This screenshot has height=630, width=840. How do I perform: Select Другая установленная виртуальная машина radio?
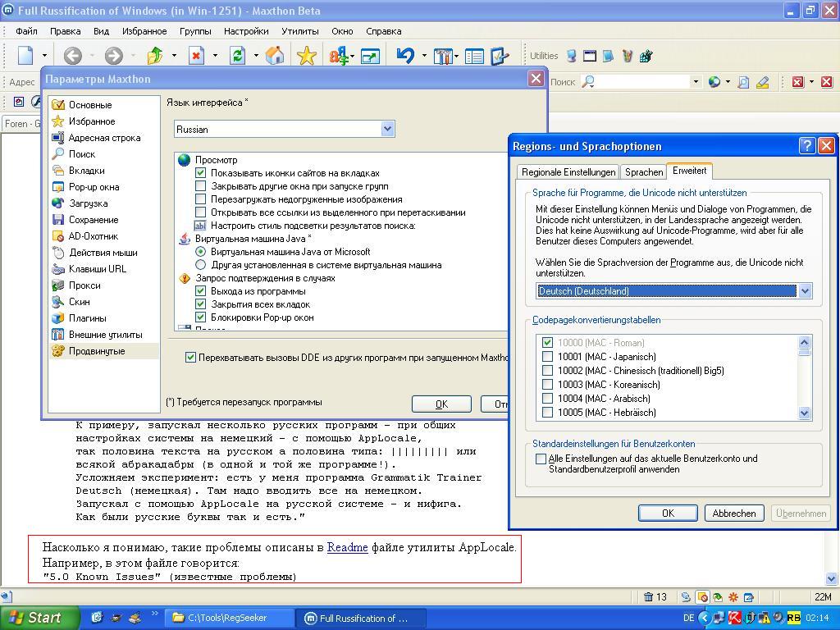click(200, 265)
